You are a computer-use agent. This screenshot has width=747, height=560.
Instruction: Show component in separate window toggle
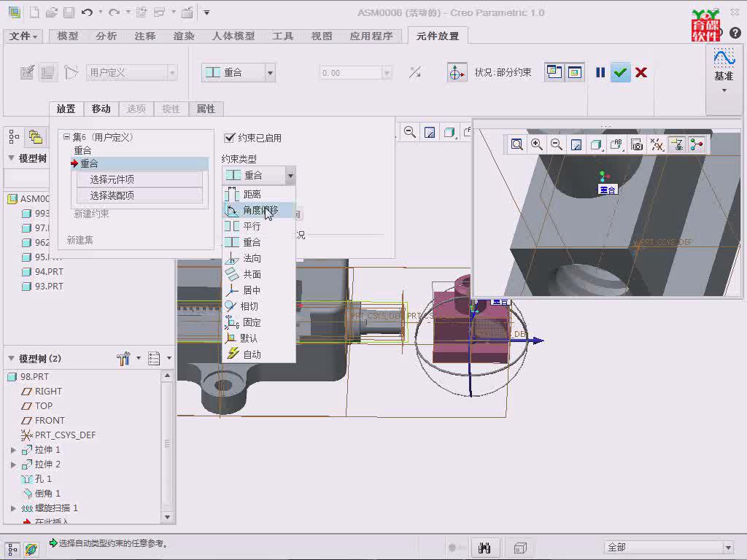pos(554,72)
